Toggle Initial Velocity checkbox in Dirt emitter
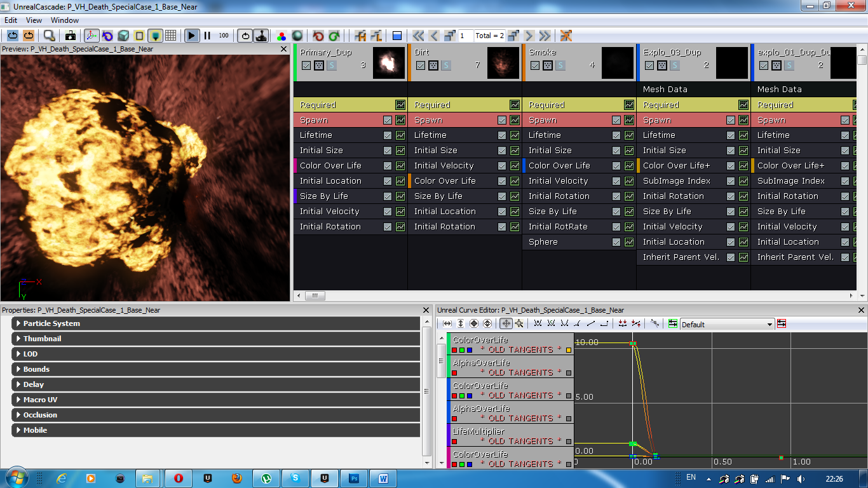 [x=502, y=165]
